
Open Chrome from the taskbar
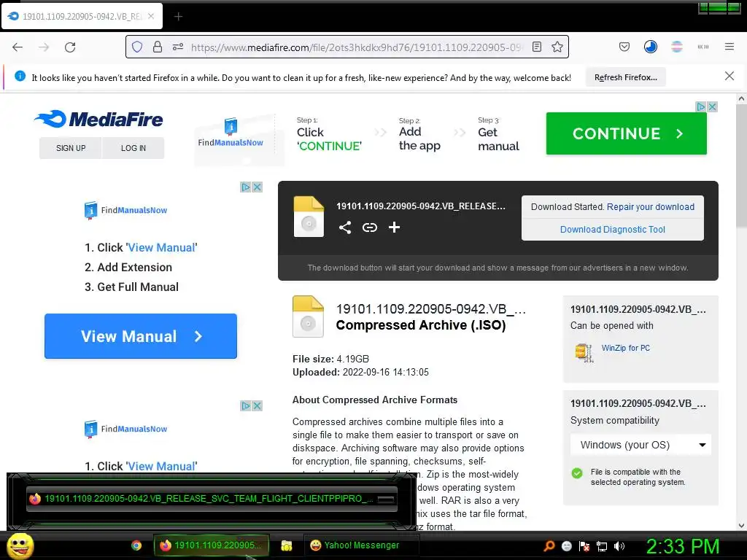click(x=136, y=545)
